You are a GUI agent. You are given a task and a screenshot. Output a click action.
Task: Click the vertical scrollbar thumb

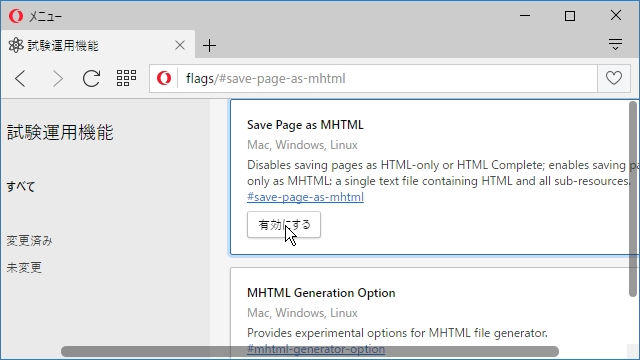[633, 199]
